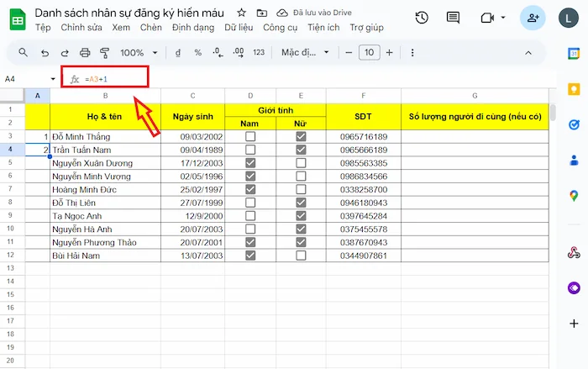Click the search magnifier in toolbar
Image resolution: width=588 pixels, height=369 pixels.
[x=23, y=53]
